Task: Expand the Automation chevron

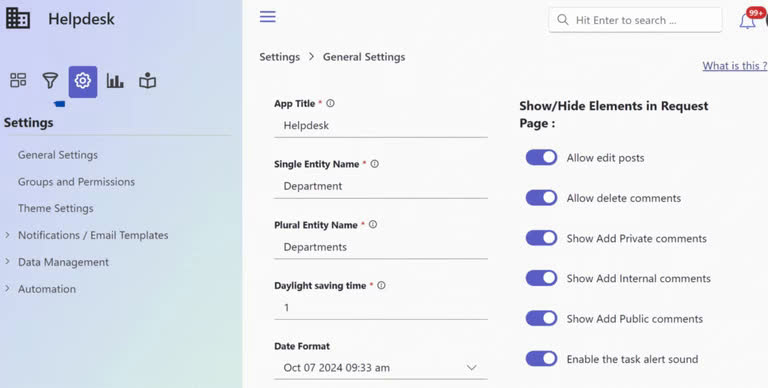Action: coord(7,289)
